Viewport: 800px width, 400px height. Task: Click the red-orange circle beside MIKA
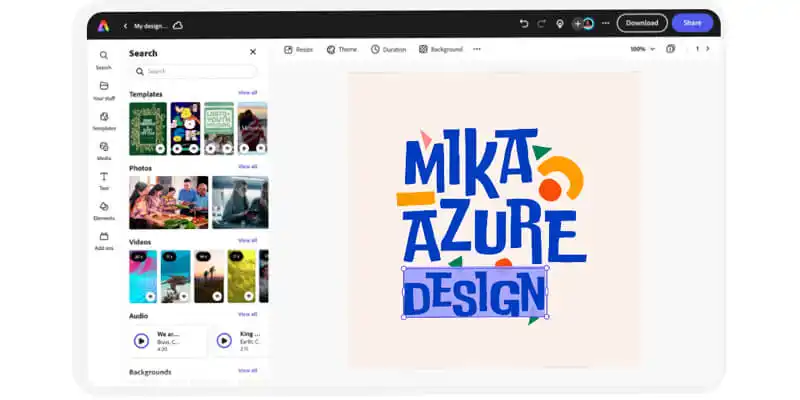pos(550,190)
